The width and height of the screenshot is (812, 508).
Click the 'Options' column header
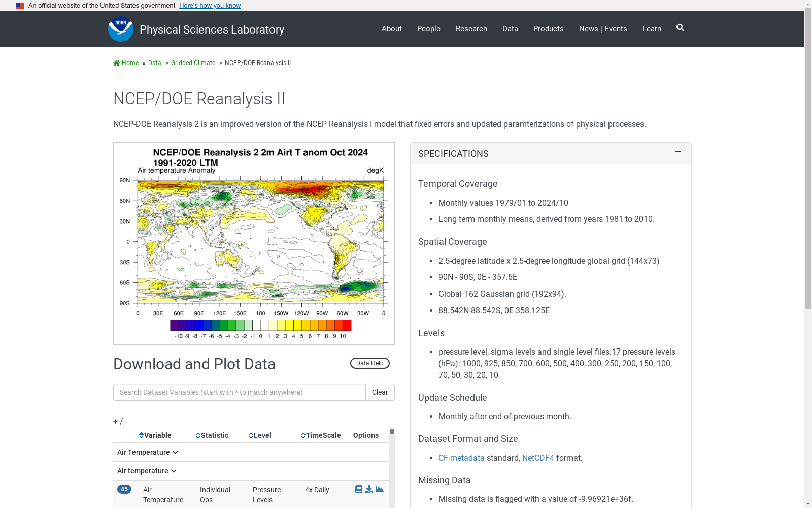tap(366, 435)
